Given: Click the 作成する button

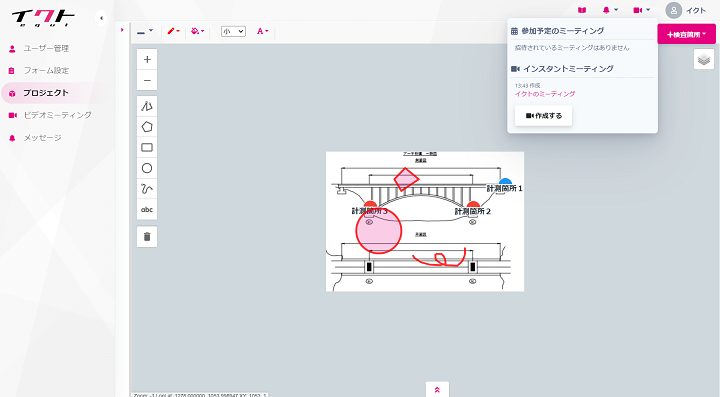Looking at the screenshot, I should 543,116.
